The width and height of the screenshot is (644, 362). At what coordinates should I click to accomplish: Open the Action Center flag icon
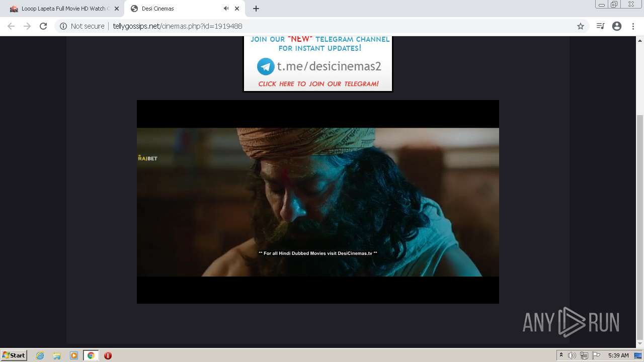click(596, 355)
